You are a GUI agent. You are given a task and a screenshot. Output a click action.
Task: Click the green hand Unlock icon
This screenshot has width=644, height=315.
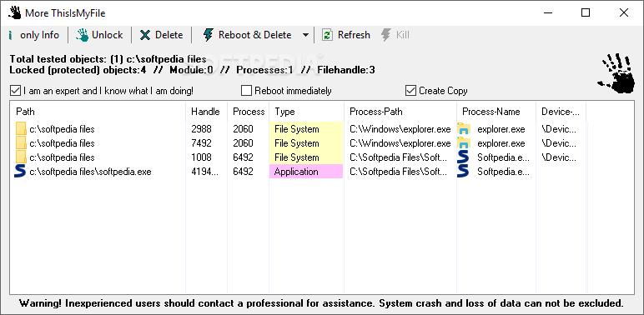[82, 35]
